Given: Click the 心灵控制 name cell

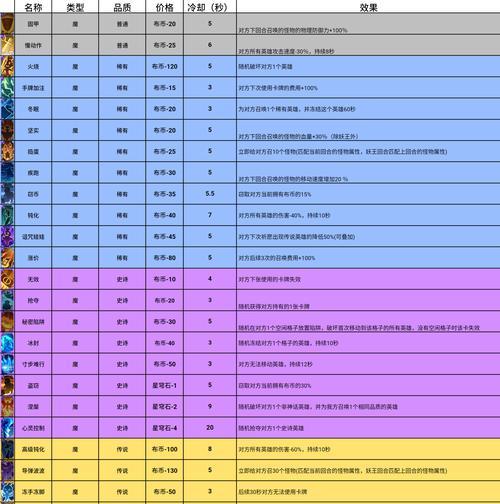Looking at the screenshot, I should pyautogui.click(x=33, y=428).
